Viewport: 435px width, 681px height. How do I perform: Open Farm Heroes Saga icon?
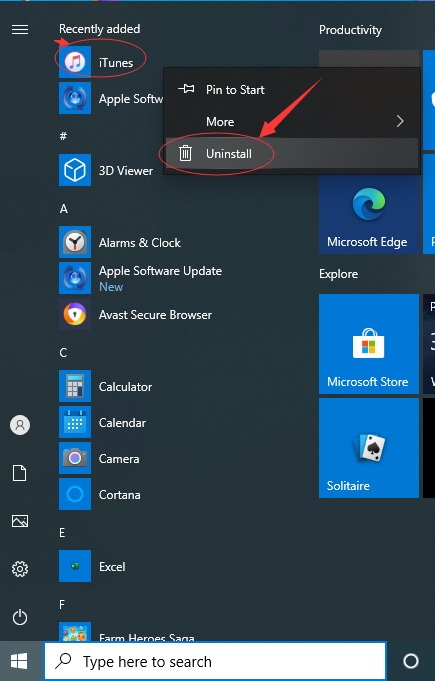click(75, 631)
